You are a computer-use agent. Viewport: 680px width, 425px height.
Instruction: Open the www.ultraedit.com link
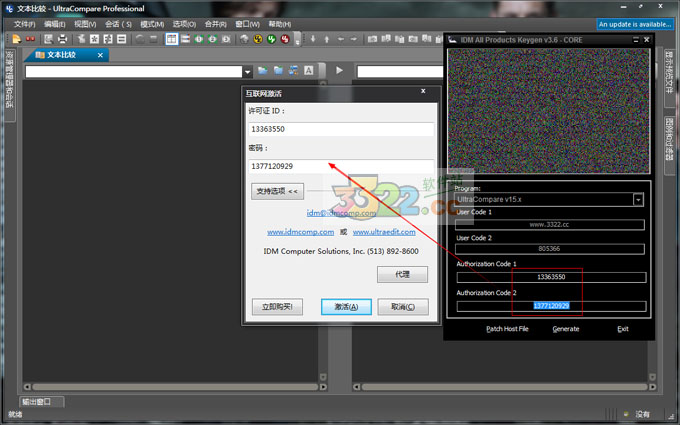(384, 232)
